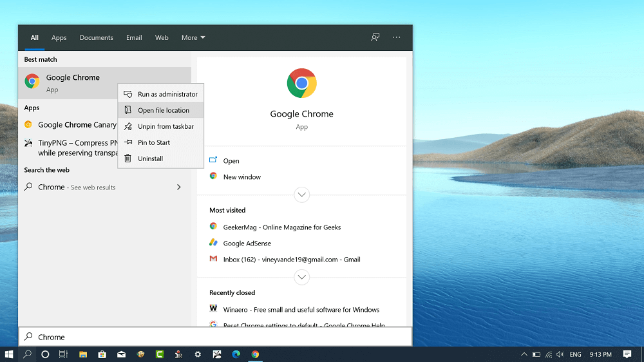Choose Uninstall from context menu
Screen dimensions: 644x362
pyautogui.click(x=160, y=158)
